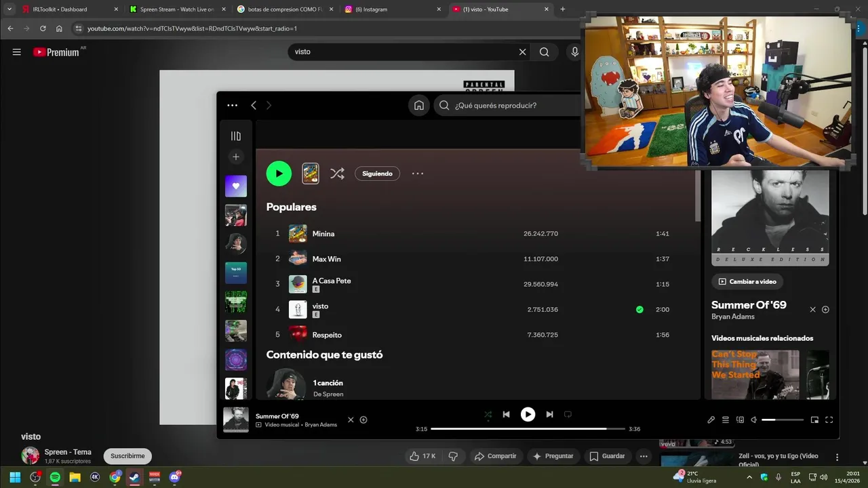The image size is (868, 488).
Task: Select the song Respeito
Action: [327, 335]
